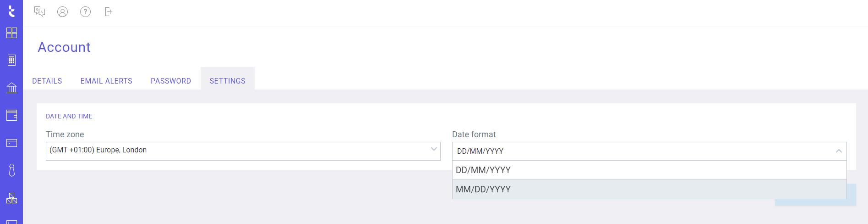Log out using the exit icon
The height and width of the screenshot is (224, 868).
tap(108, 11)
